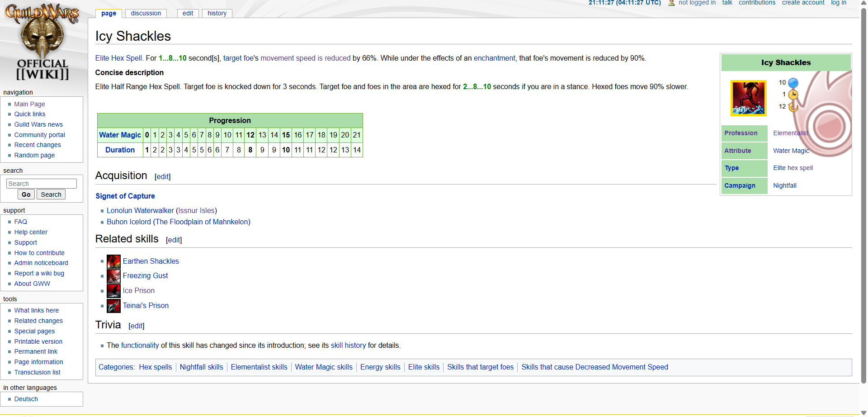Click the recharge time icon beside 12

pos(793,107)
